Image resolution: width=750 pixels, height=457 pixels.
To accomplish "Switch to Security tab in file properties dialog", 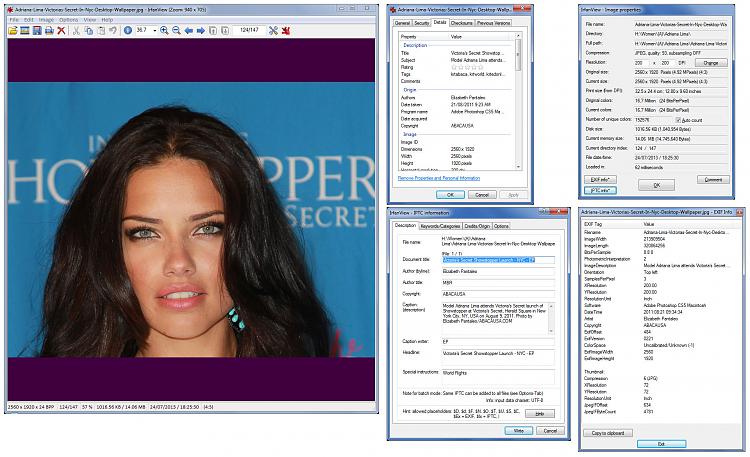I will point(421,23).
